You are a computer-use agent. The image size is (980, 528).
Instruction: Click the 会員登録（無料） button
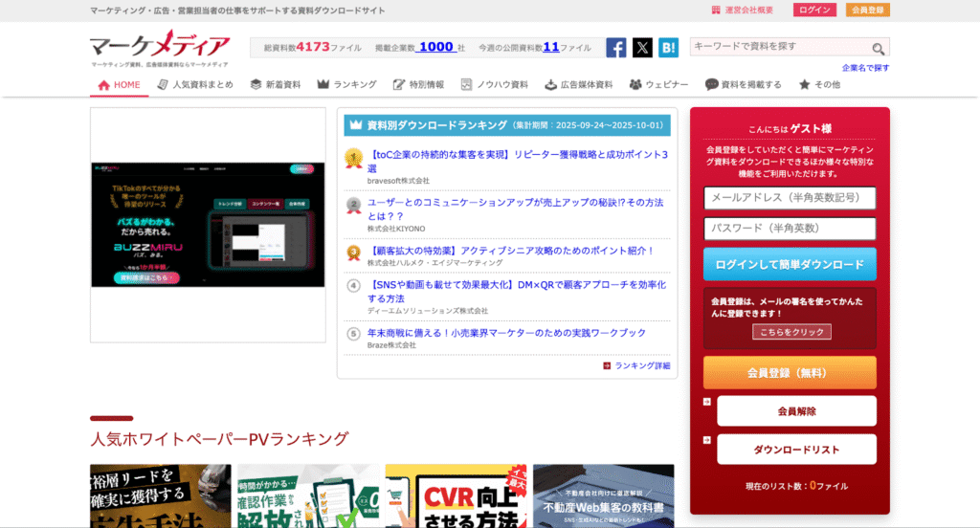(x=790, y=373)
